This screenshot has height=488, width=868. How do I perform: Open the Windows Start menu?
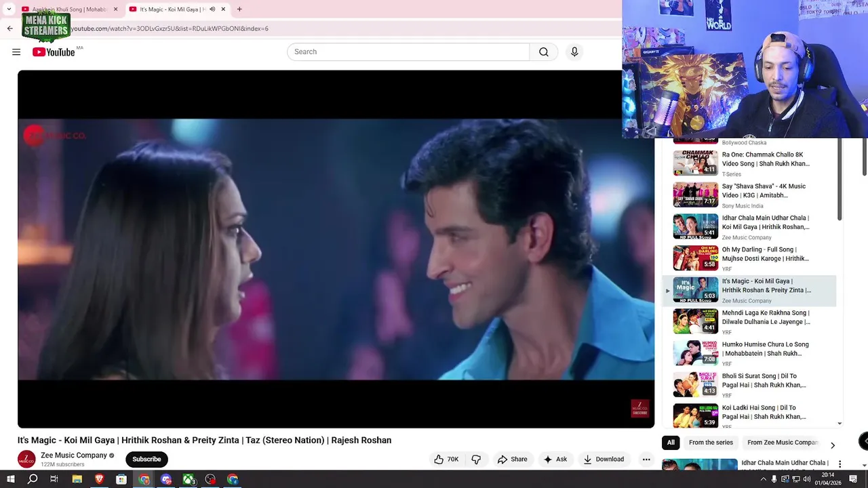(11, 479)
